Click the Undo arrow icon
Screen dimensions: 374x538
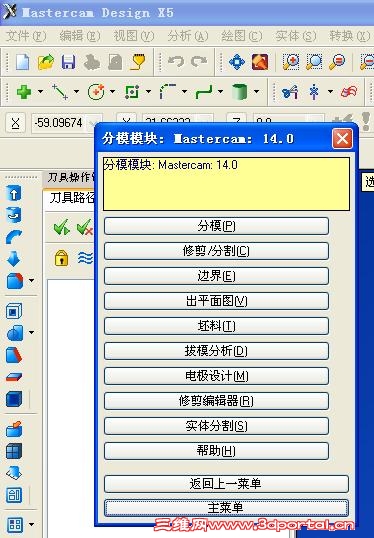pyautogui.click(x=176, y=62)
